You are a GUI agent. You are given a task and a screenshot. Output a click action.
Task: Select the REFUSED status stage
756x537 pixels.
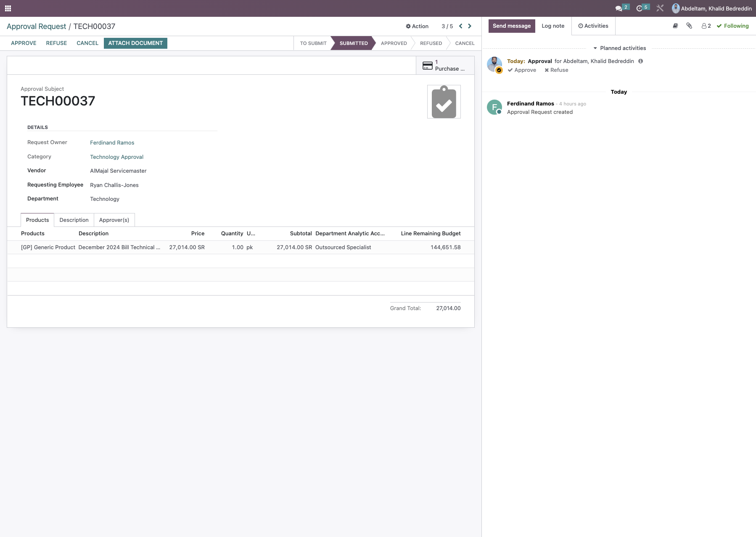(431, 43)
